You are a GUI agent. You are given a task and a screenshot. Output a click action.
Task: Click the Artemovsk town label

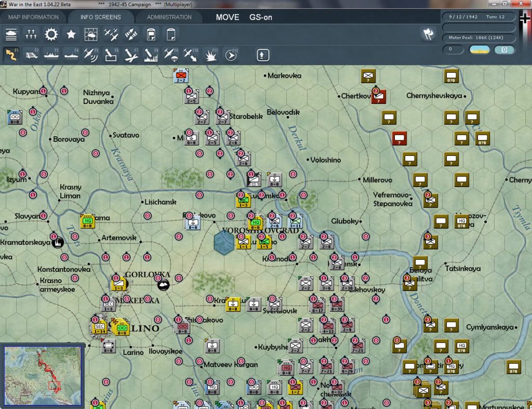point(119,238)
